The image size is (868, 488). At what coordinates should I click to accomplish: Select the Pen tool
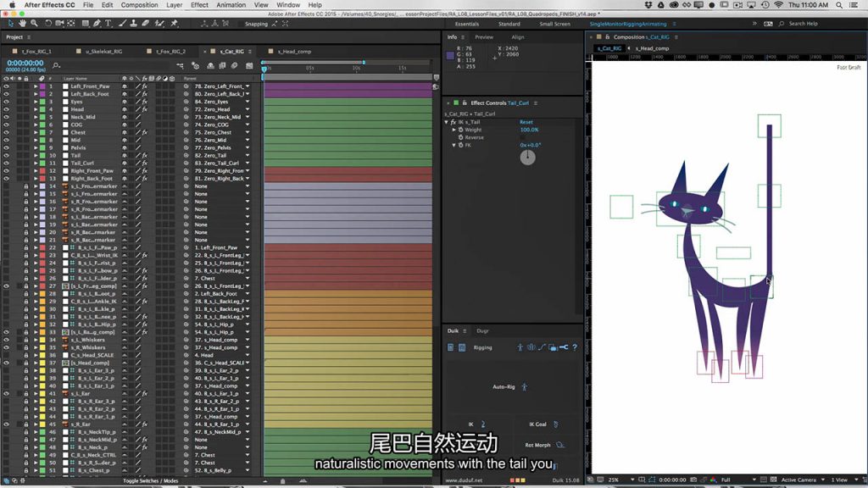[97, 24]
